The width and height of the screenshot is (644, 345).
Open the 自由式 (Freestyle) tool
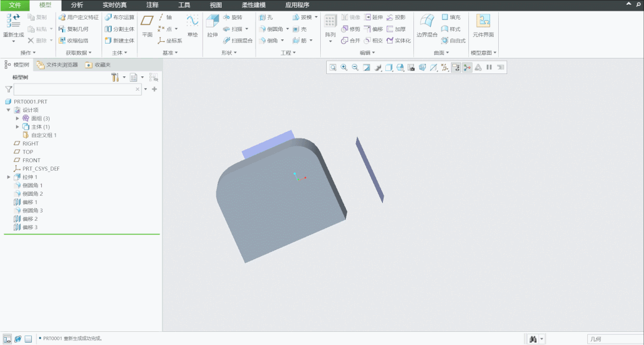[x=453, y=40]
